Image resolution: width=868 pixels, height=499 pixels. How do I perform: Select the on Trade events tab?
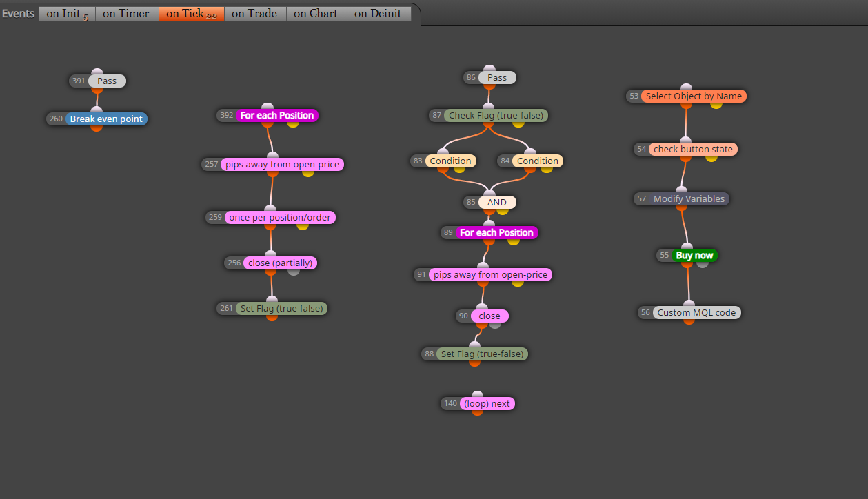click(x=255, y=14)
